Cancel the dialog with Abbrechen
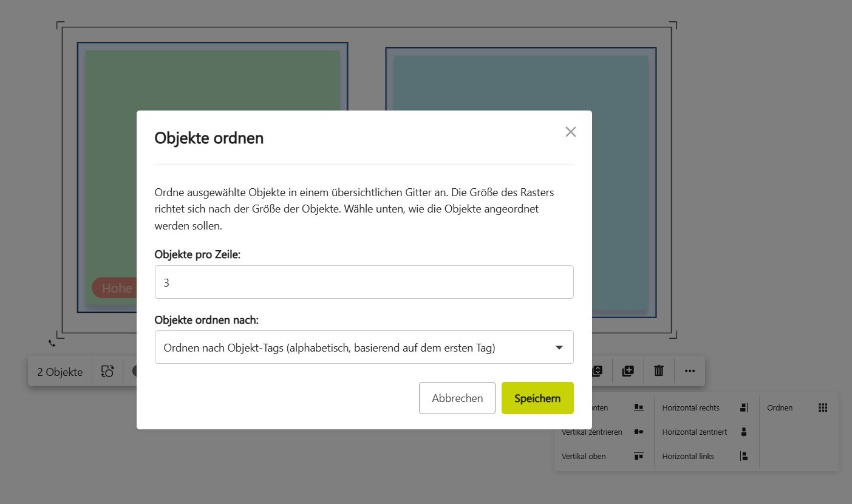Viewport: 852px width, 504px height. pyautogui.click(x=457, y=398)
